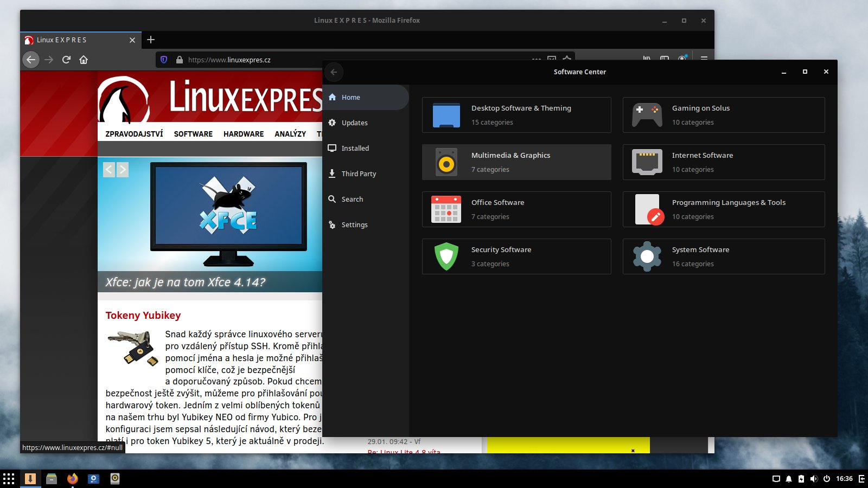The image size is (868, 488).
Task: Open ZPRAVODAJSTVÍ site menu item
Action: point(134,134)
